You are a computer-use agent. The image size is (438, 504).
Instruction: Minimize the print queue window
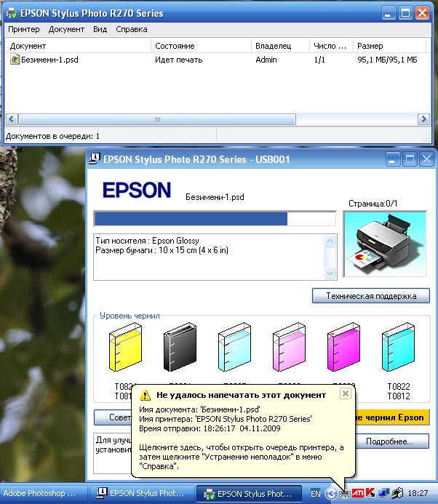tap(388, 14)
